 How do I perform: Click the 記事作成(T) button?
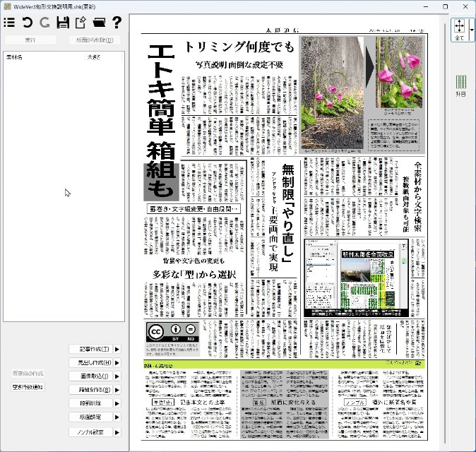click(x=95, y=349)
